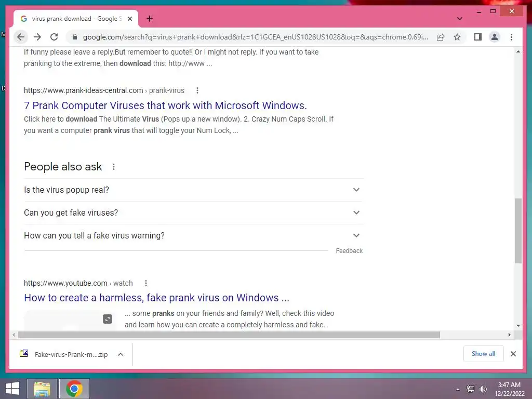Click the prank-ideas-central.com result URL text
The height and width of the screenshot is (399, 532).
104,90
